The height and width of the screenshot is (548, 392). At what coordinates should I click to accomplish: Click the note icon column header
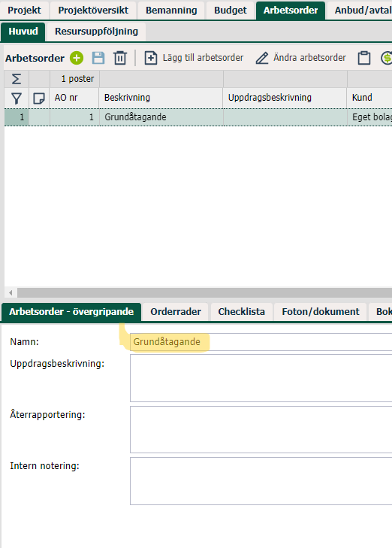[x=39, y=98]
